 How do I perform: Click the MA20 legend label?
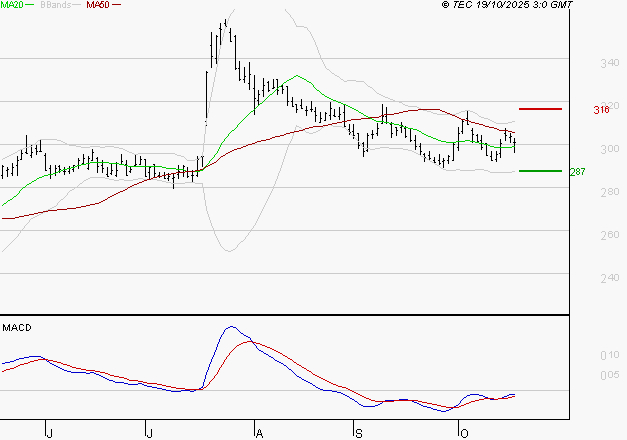point(12,5)
